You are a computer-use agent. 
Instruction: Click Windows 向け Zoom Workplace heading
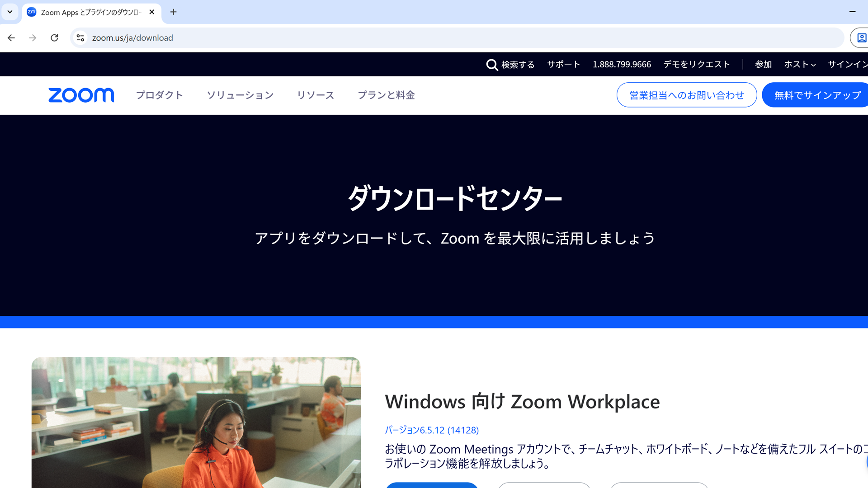point(522,401)
